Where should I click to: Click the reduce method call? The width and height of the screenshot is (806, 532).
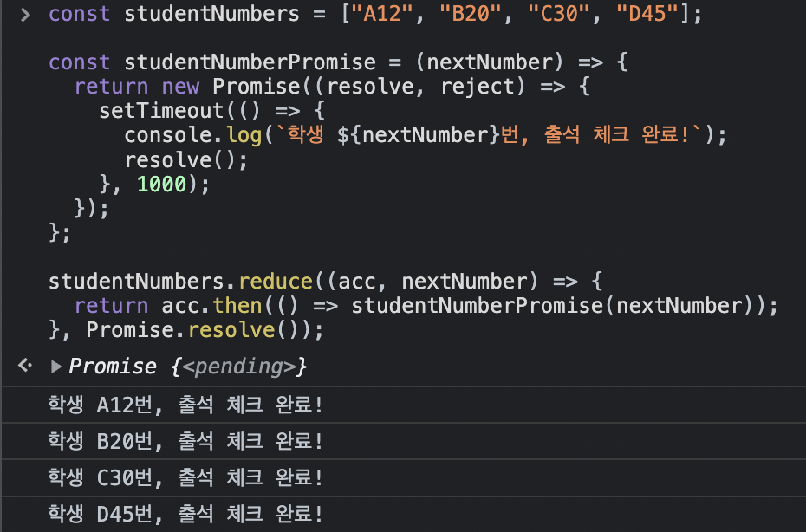tap(276, 282)
